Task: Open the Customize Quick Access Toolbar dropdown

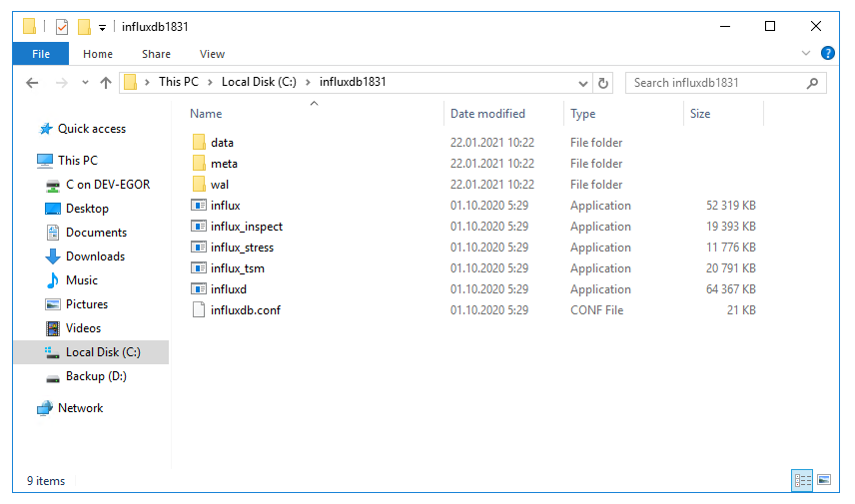Action: pyautogui.click(x=102, y=27)
